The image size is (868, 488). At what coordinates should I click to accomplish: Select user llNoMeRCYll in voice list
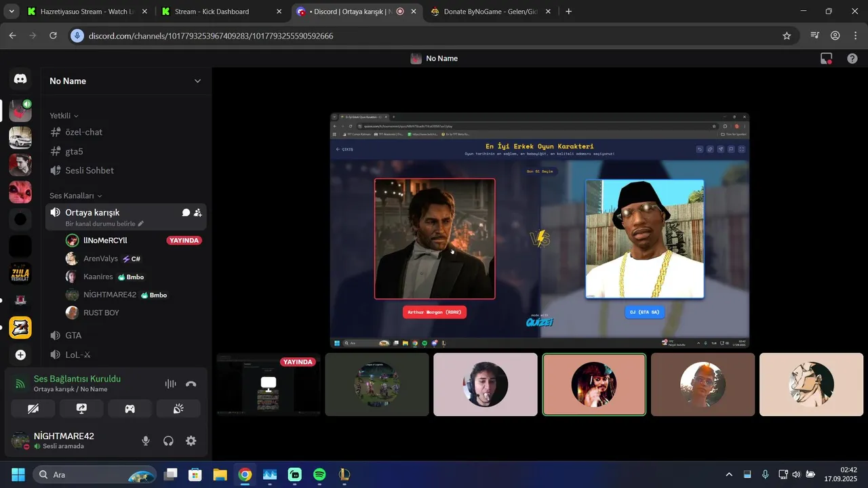pyautogui.click(x=105, y=240)
